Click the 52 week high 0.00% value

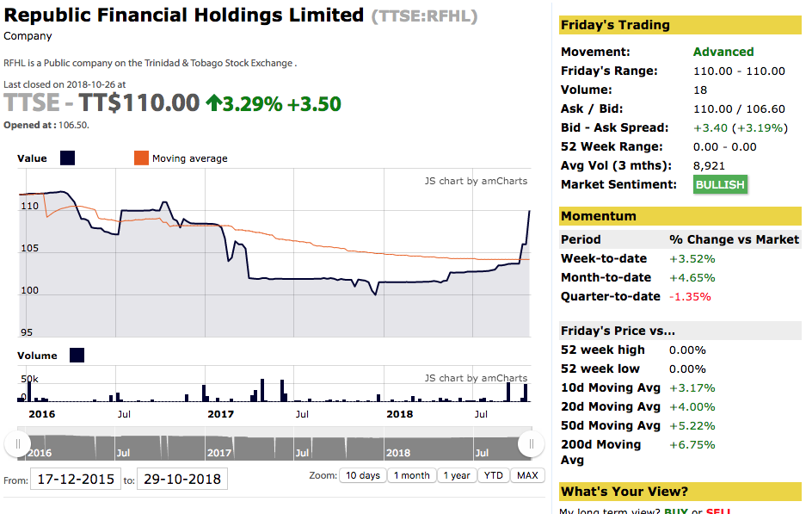click(x=687, y=350)
